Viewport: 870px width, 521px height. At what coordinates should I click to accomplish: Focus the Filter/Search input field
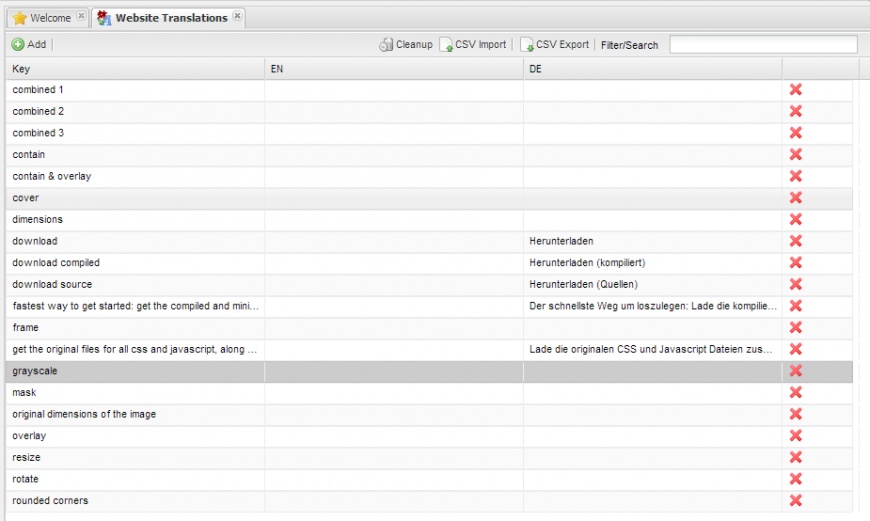click(762, 45)
